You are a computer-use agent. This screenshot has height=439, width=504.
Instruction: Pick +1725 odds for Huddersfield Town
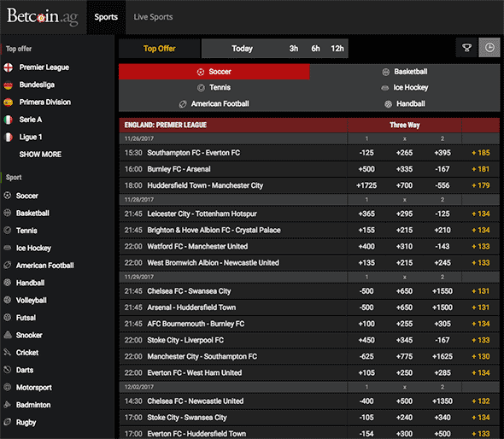366,185
